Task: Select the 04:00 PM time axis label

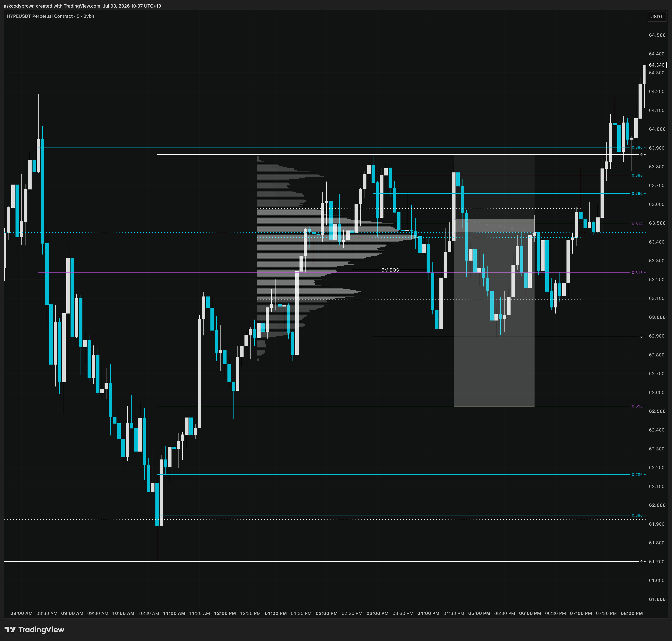Action: pyautogui.click(x=428, y=613)
